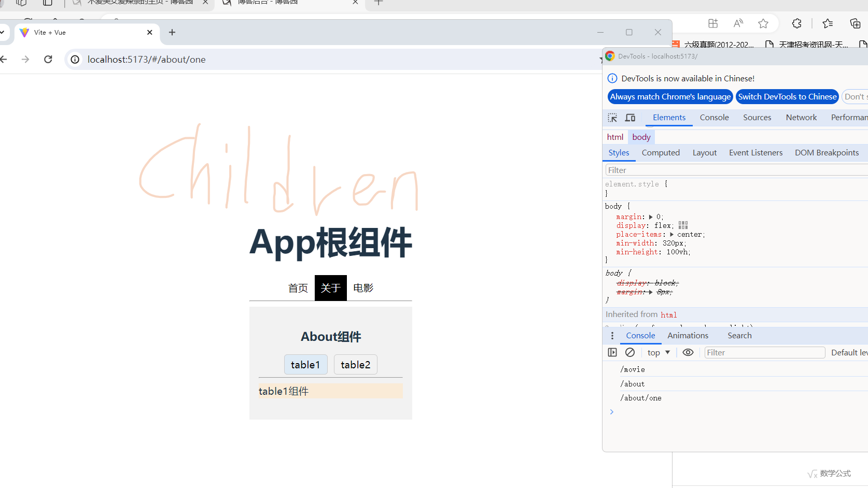Viewport: 868px width, 488px height.
Task: Navigate to 首页 link
Action: [x=298, y=288]
